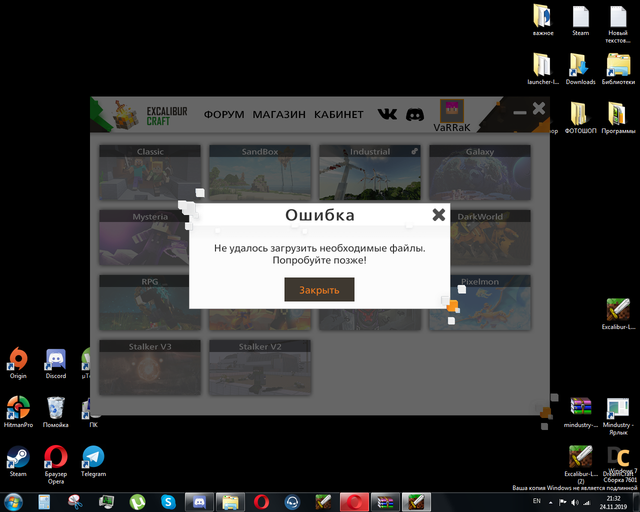The image size is (640, 512).
Task: Select the Stalker V2 server thumbnail
Action: pos(260,367)
